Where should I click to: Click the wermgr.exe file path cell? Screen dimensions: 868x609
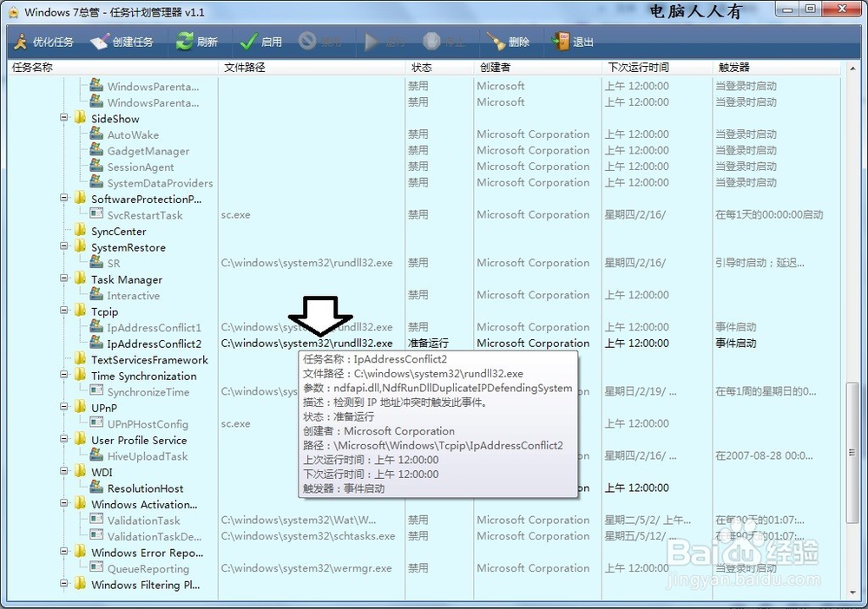tap(306, 568)
